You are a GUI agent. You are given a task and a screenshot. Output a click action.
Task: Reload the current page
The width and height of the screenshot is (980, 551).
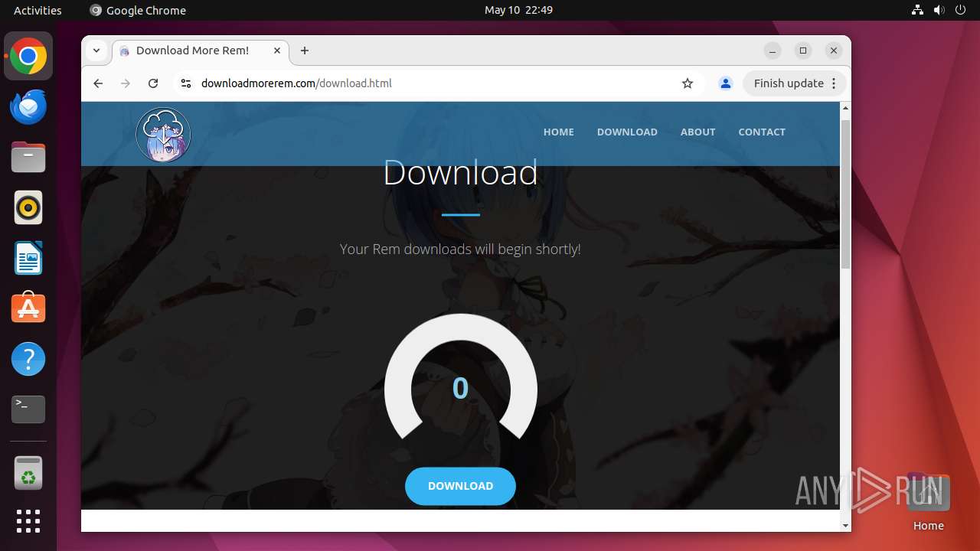[153, 83]
